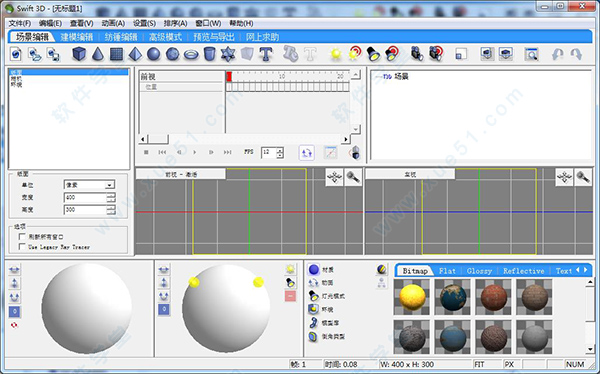Switch to the Reflective material tab

point(523,271)
